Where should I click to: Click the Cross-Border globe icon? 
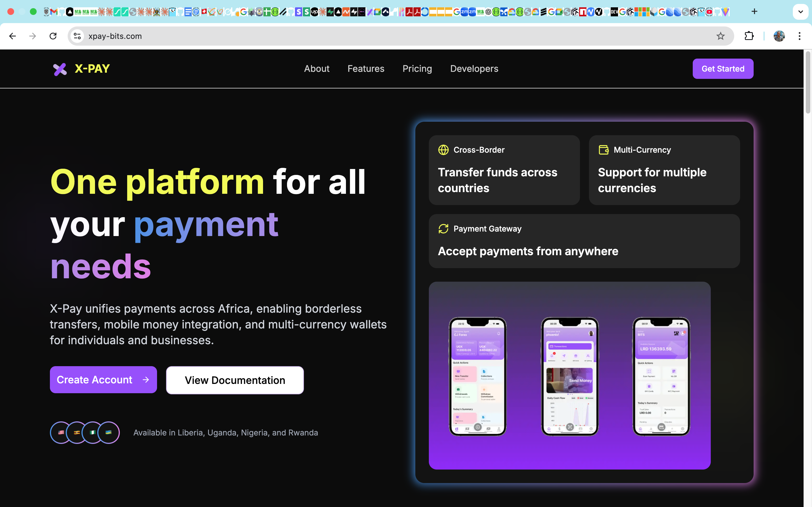443,150
